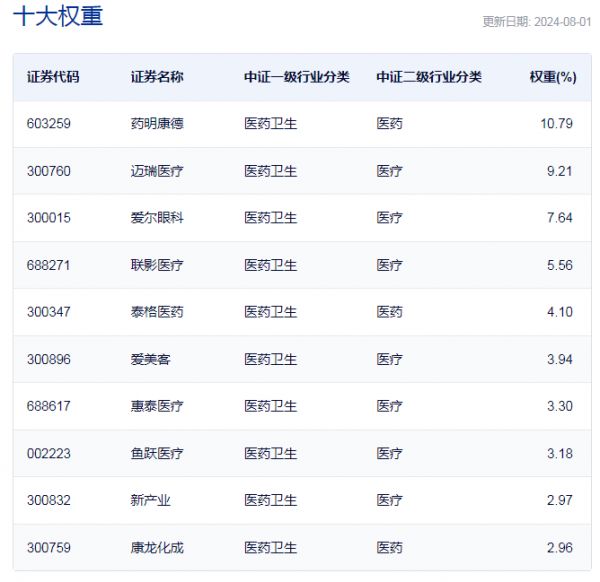Image resolution: width=600 pixels, height=582 pixels.
Task: Click 医疗 category in 迈瑞医疗 row
Action: 389,171
